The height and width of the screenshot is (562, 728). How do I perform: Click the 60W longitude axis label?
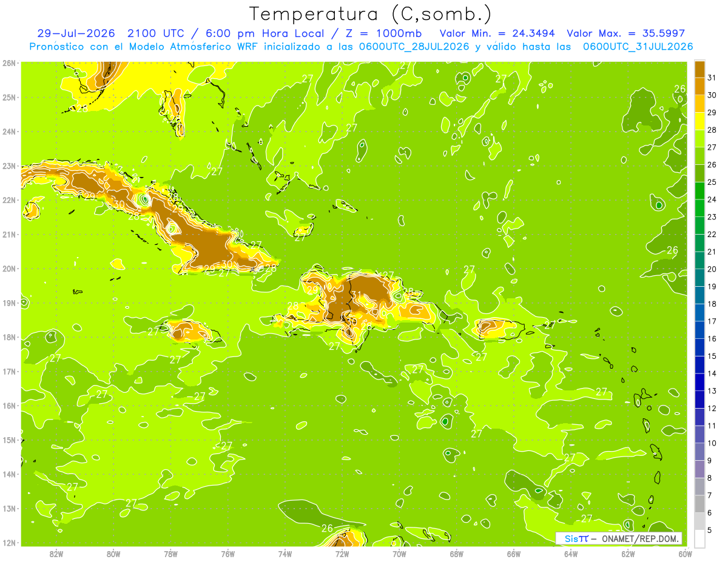click(x=686, y=554)
